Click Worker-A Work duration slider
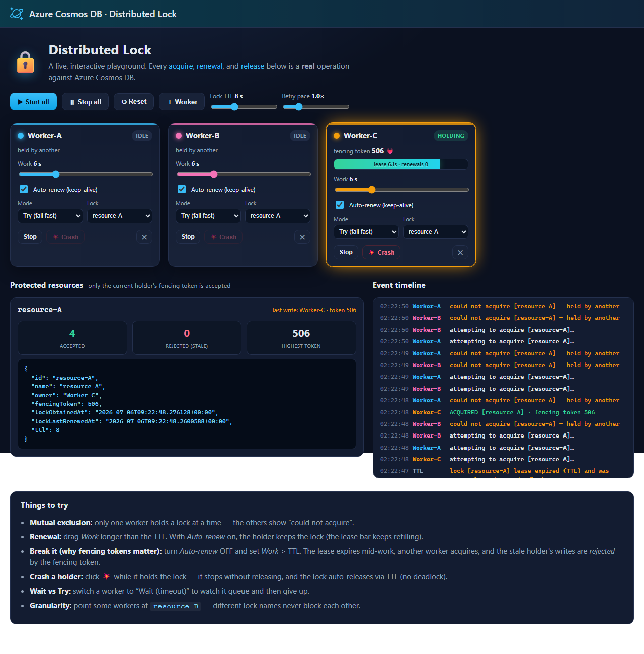This screenshot has width=644, height=654. click(x=86, y=174)
